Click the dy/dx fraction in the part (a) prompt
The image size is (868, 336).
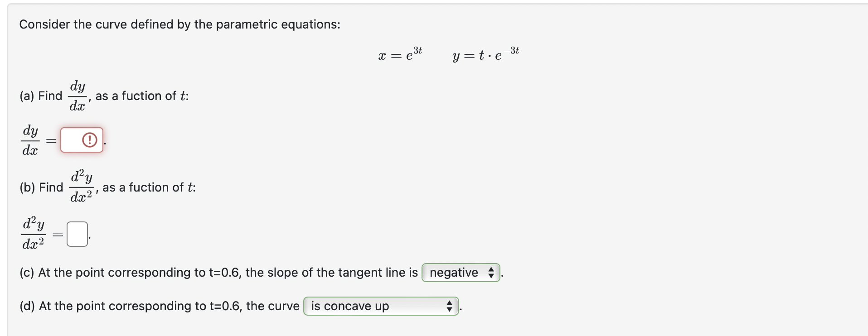(x=78, y=96)
